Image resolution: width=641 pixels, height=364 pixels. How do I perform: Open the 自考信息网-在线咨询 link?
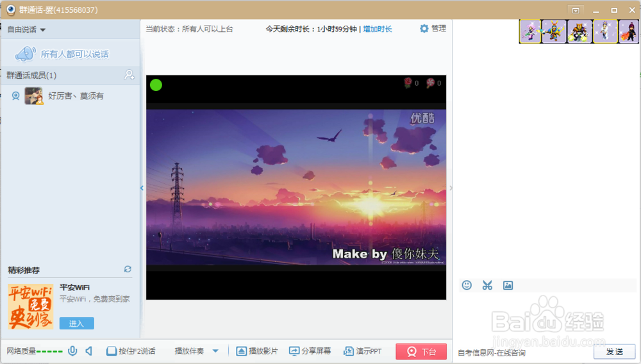tap(492, 352)
